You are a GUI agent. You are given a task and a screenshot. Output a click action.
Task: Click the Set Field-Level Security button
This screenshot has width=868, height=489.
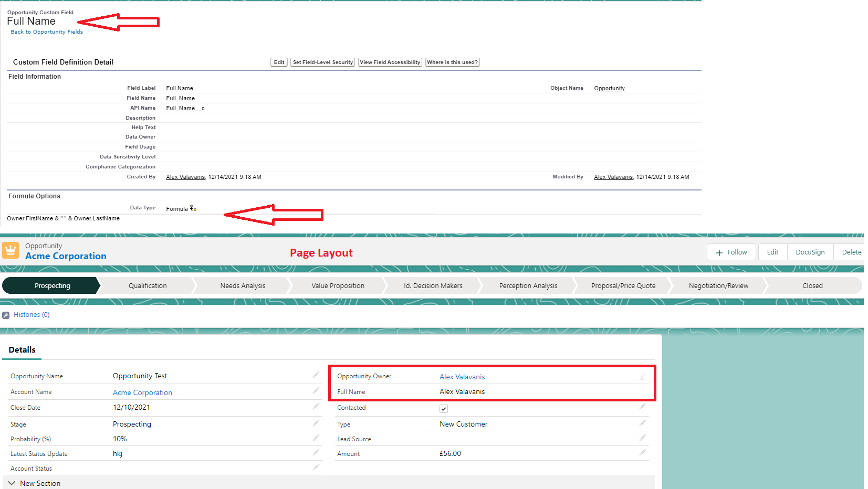(322, 62)
